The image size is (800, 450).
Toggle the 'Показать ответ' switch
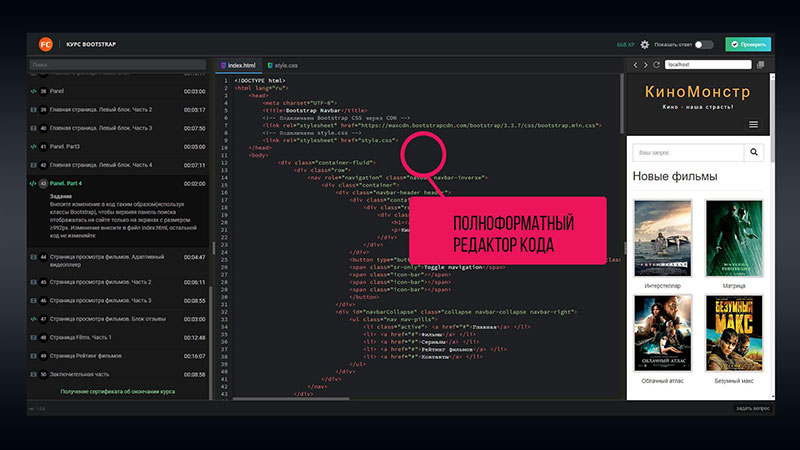tap(704, 45)
